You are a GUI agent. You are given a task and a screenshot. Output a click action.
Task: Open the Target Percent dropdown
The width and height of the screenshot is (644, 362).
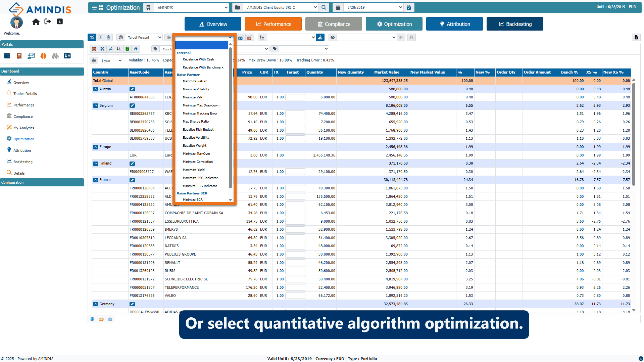[x=144, y=37]
